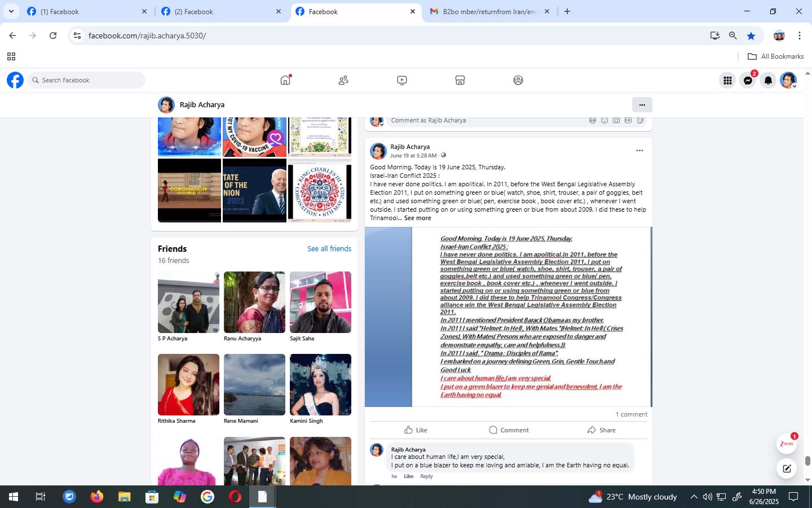The image size is (812, 508).
Task: Open the Coronation photo thumbnail
Action: click(189, 190)
